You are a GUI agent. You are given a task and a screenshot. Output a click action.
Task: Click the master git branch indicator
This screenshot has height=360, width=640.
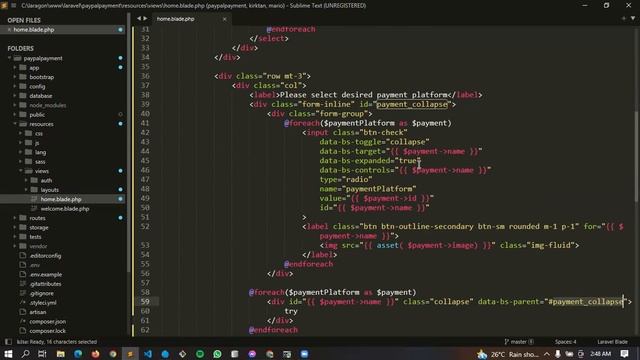point(519,342)
